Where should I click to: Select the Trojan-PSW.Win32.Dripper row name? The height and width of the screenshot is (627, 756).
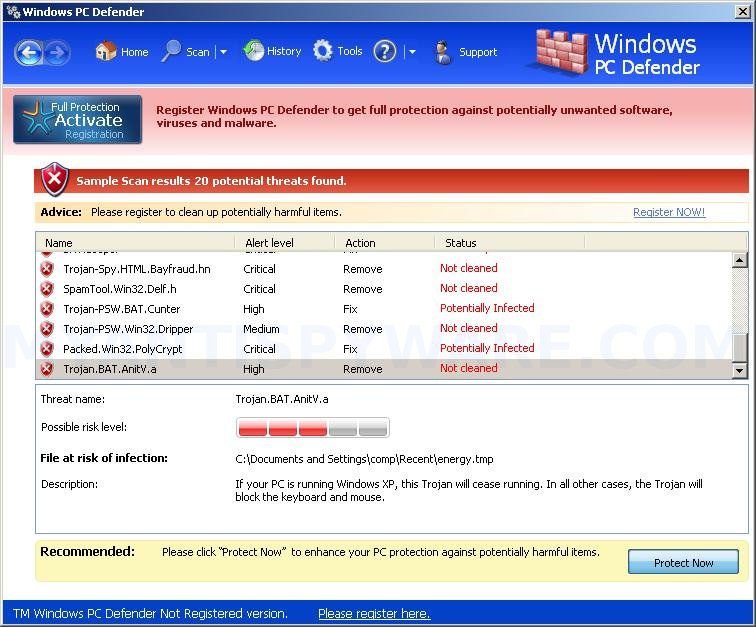[128, 329]
